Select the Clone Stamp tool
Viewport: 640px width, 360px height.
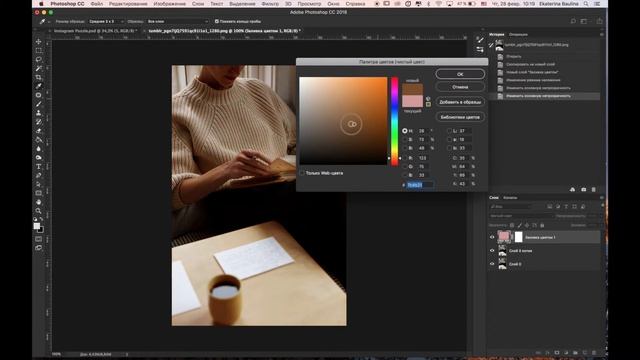coord(38,113)
